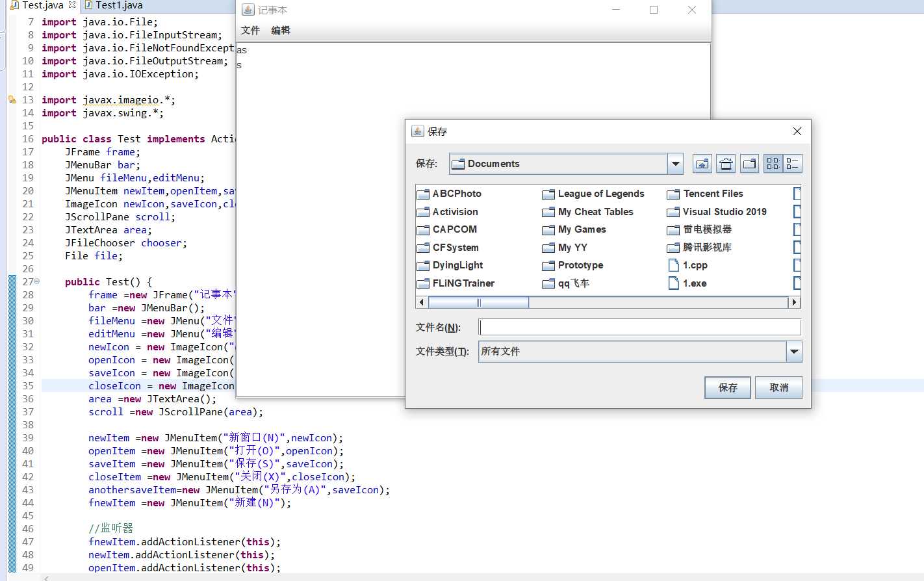
Task: Switch file chooser to list view
Action: pyautogui.click(x=773, y=164)
